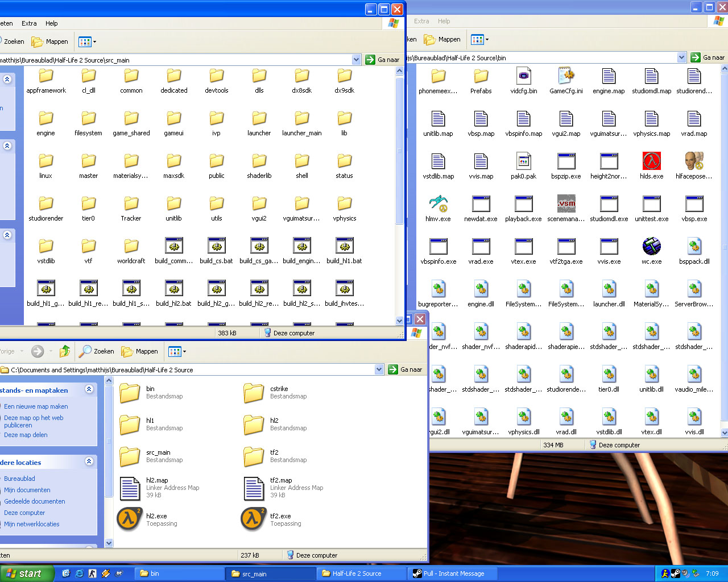Open scenemanager .vsm icon in bin window

[566, 204]
